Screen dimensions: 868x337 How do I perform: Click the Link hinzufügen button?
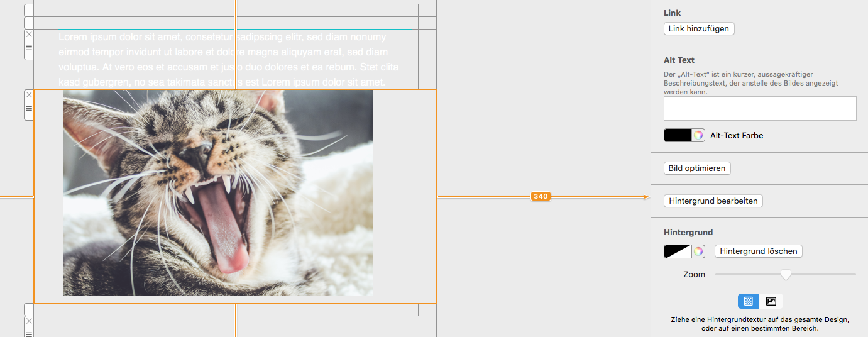pos(699,29)
